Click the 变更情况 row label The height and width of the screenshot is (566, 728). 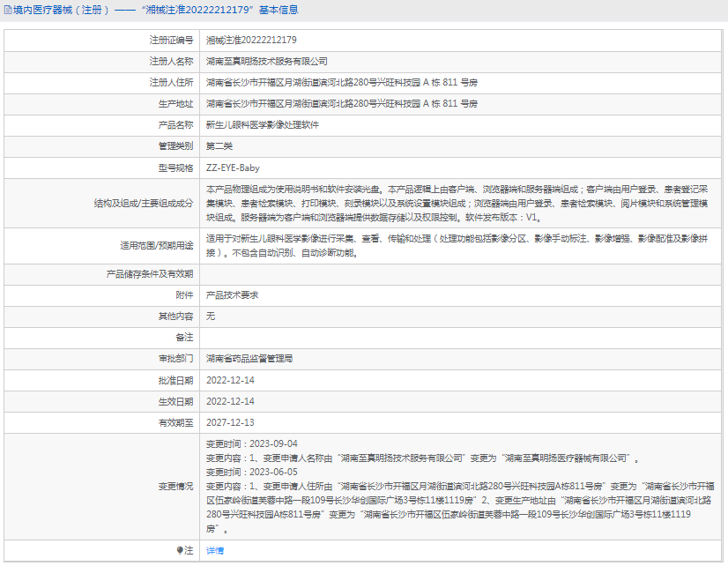click(x=175, y=486)
